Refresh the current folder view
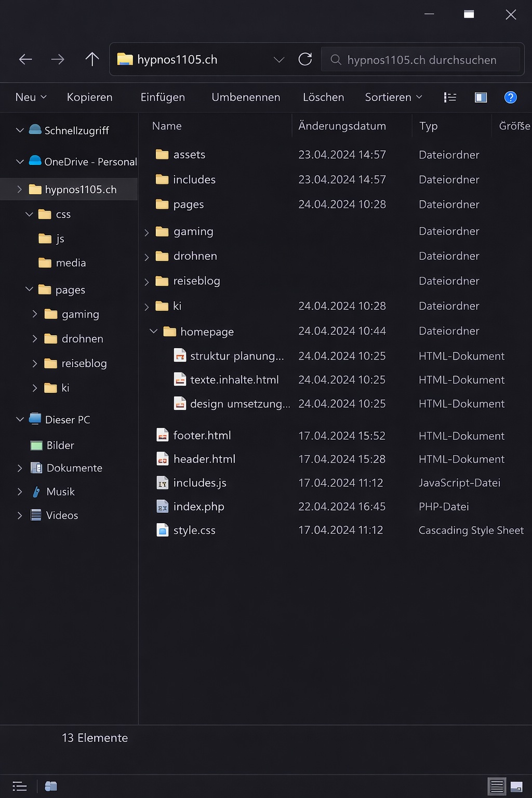This screenshot has width=532, height=798. [305, 59]
